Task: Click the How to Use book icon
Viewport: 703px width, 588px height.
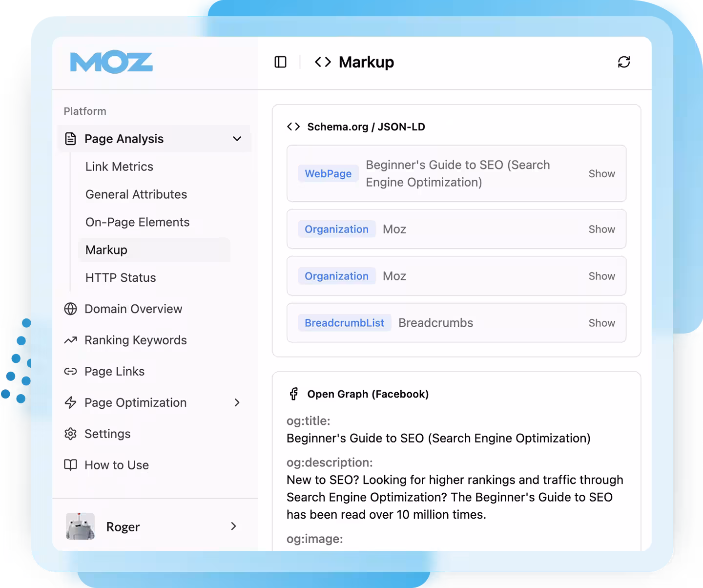Action: pyautogui.click(x=71, y=465)
